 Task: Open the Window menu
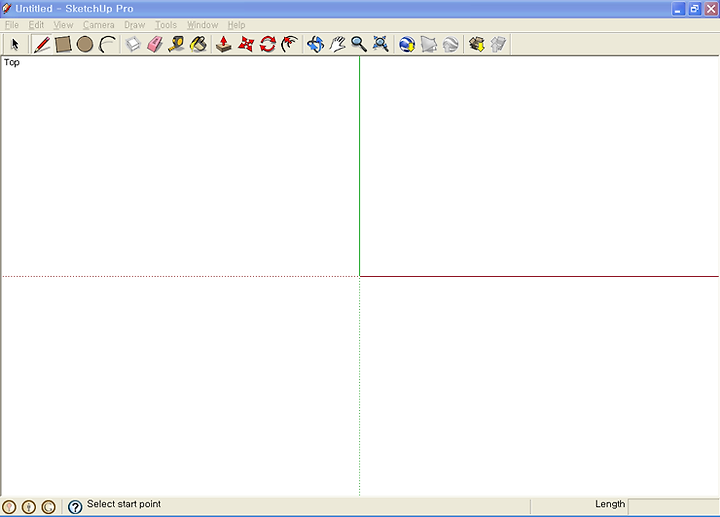pos(202,25)
